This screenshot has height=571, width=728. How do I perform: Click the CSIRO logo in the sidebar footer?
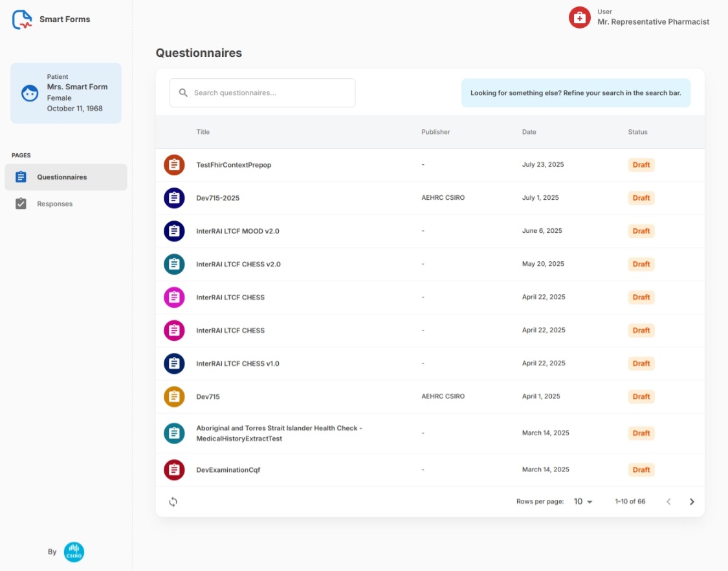(x=74, y=552)
